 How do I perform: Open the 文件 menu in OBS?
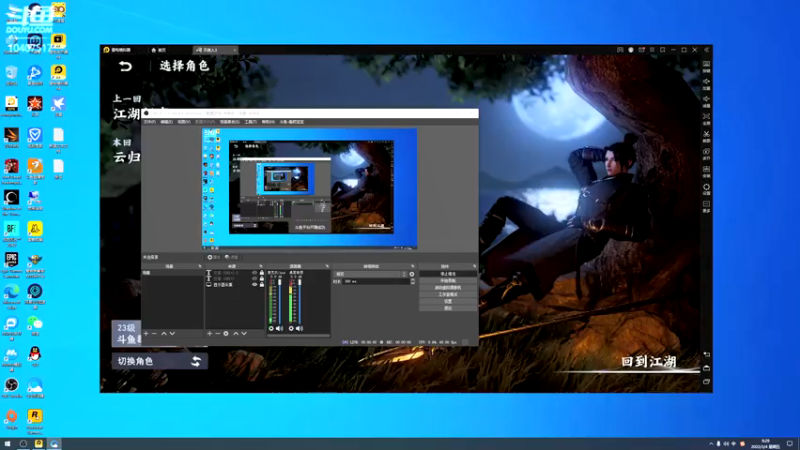click(149, 122)
